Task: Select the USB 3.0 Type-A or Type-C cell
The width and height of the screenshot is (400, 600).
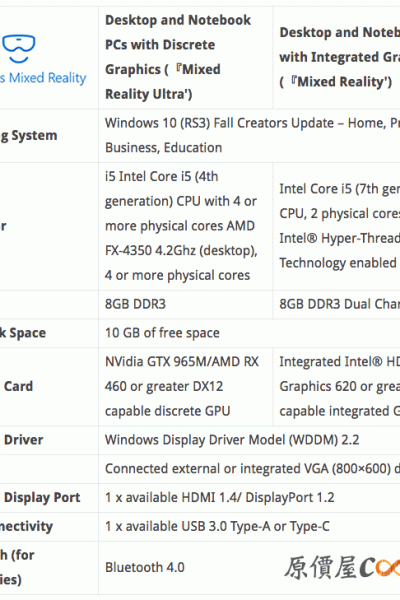Action: pyautogui.click(x=249, y=527)
